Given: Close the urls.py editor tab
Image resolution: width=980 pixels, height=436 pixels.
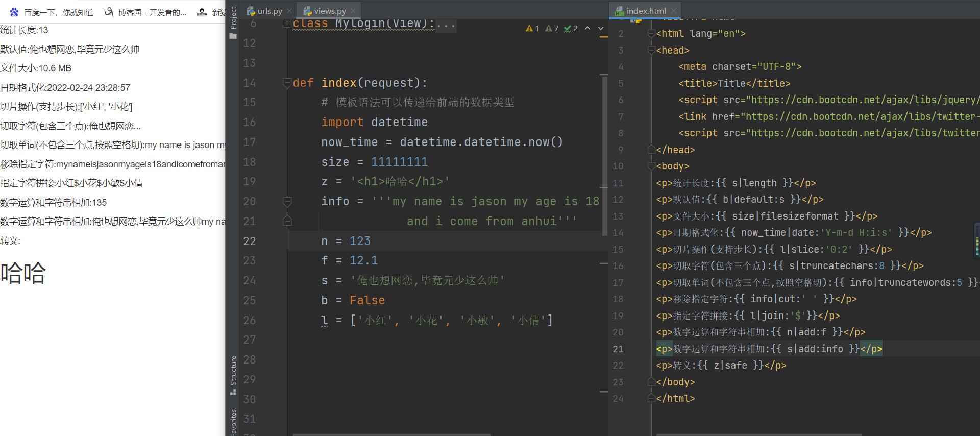Looking at the screenshot, I should (289, 11).
